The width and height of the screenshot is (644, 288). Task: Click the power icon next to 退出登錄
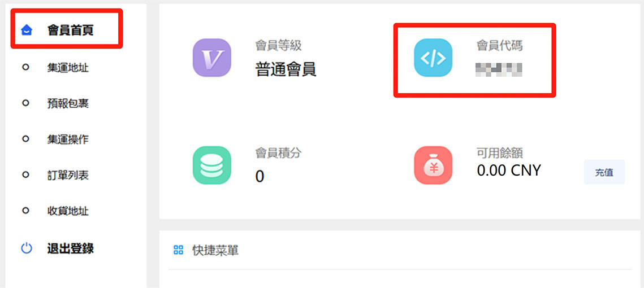(x=26, y=248)
